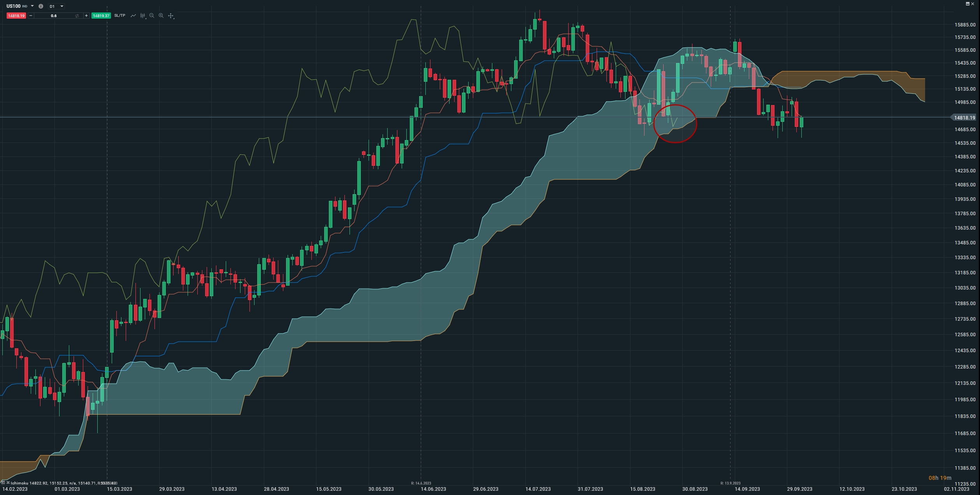Increase trade volume with plus stepper
980x495 pixels.
click(86, 16)
